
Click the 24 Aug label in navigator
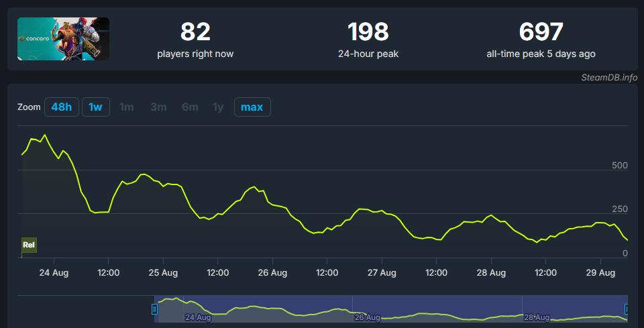coord(198,317)
